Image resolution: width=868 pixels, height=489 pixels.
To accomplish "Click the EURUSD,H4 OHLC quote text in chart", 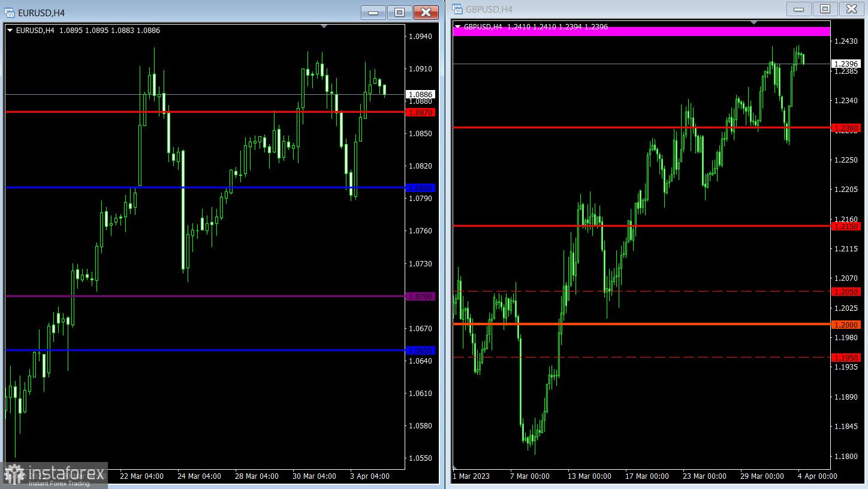I will (x=88, y=30).
